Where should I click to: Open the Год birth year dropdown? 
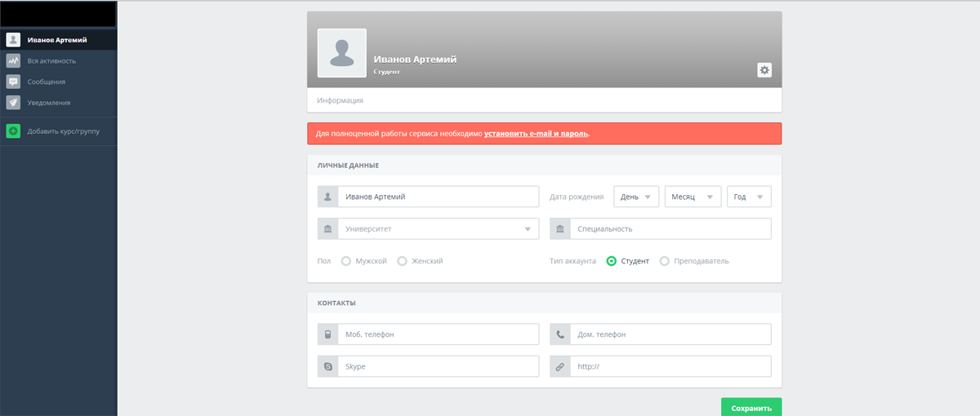[x=749, y=197]
